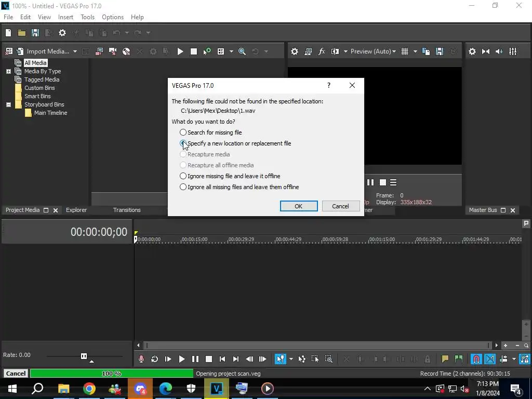
Task: Click the dialog help question mark
Action: point(329,85)
